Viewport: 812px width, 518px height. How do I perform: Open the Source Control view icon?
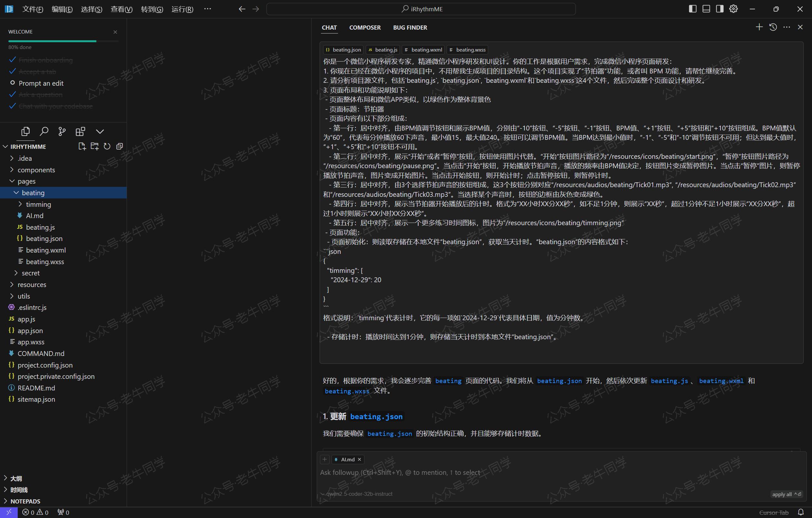(x=62, y=131)
